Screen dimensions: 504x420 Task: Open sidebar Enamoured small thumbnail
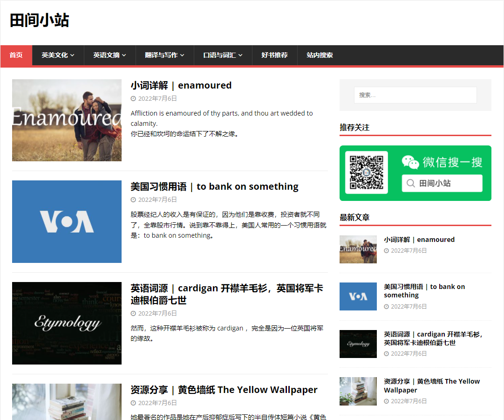pos(358,249)
